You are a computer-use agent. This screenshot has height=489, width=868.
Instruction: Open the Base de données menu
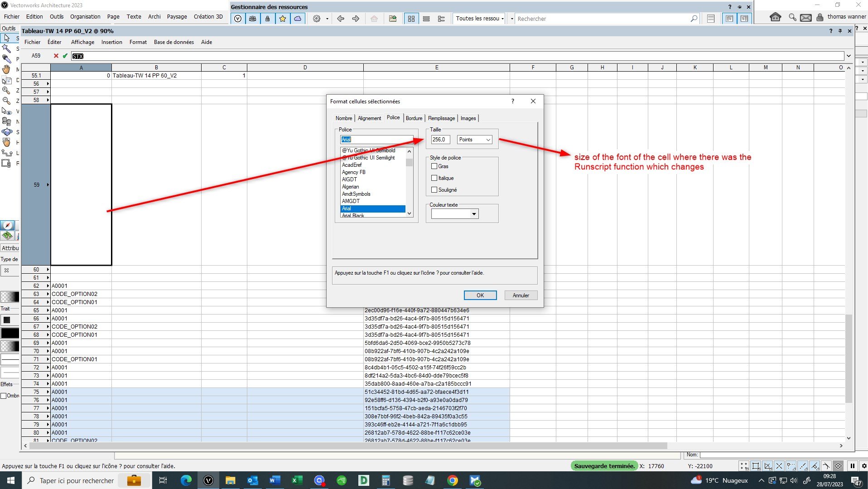[174, 42]
